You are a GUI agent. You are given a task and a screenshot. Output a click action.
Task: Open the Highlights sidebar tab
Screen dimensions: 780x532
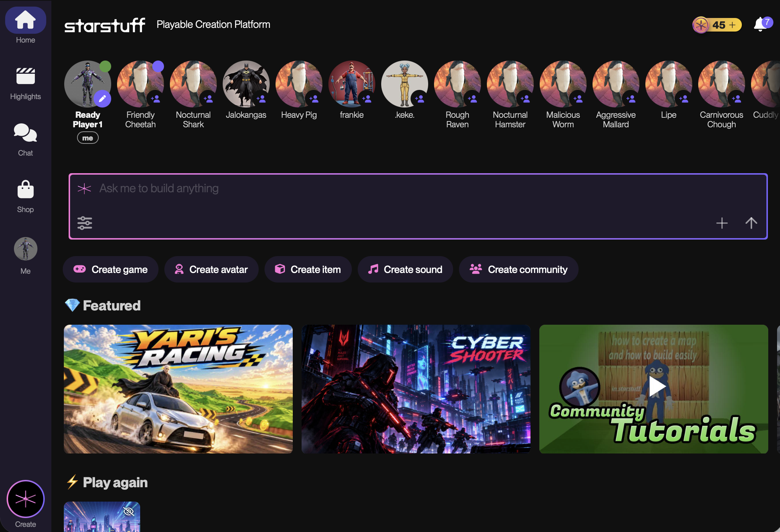click(25, 84)
